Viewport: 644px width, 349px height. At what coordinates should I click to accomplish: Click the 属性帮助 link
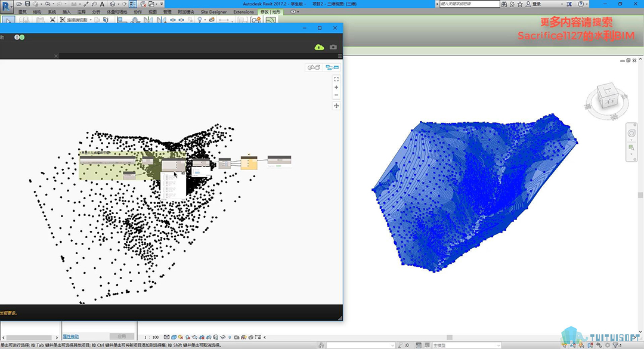pos(71,336)
